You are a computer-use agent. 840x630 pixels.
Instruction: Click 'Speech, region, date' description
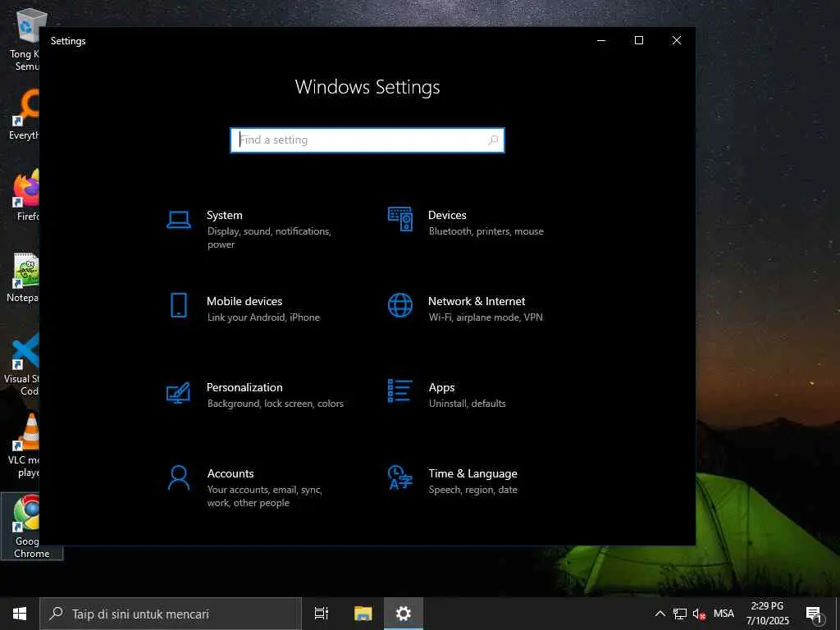pyautogui.click(x=473, y=490)
